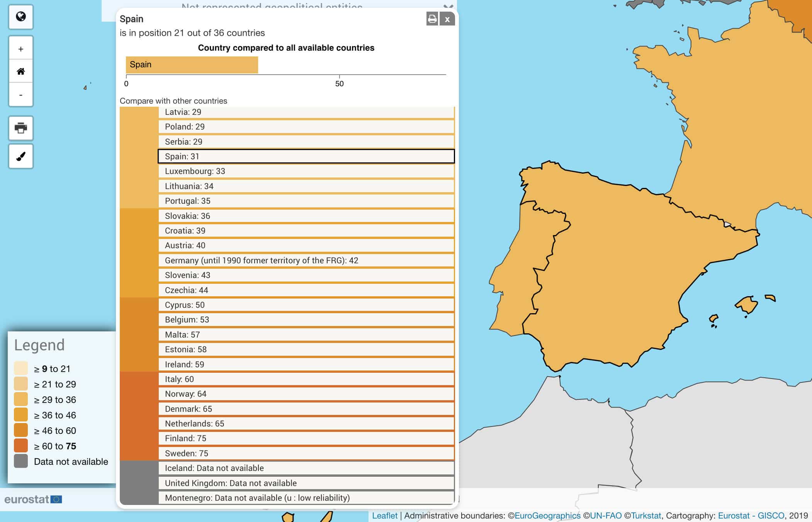This screenshot has width=812, height=522.
Task: Print the Spain popup panel
Action: [x=432, y=19]
